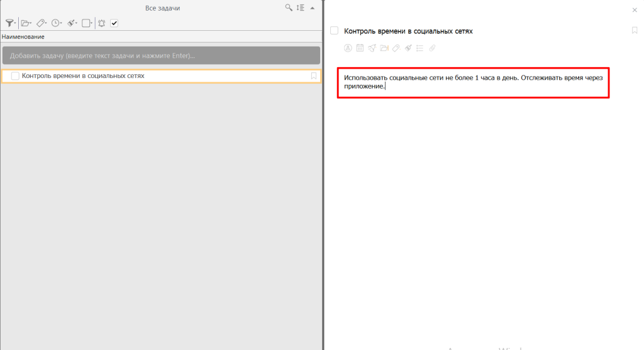Click the bell reminder icon in detail pane
The height and width of the screenshot is (350, 644).
point(372,48)
